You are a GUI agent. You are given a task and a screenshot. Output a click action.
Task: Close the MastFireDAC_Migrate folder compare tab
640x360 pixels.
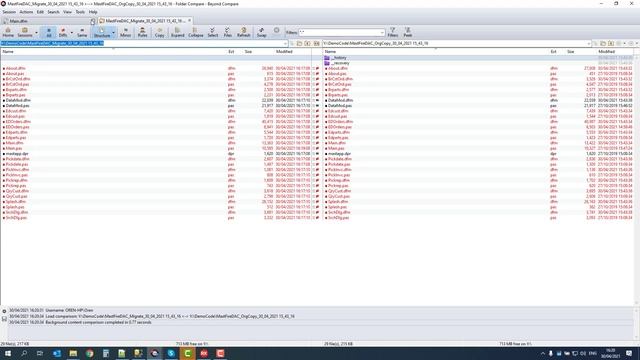[189, 20]
